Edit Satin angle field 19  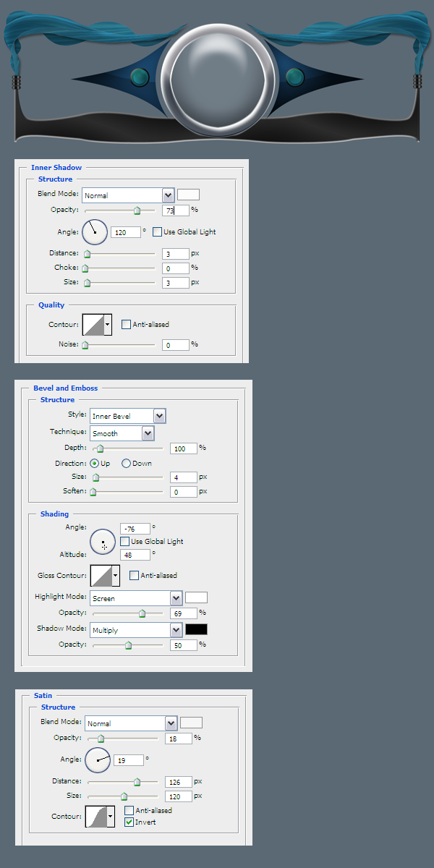click(129, 760)
